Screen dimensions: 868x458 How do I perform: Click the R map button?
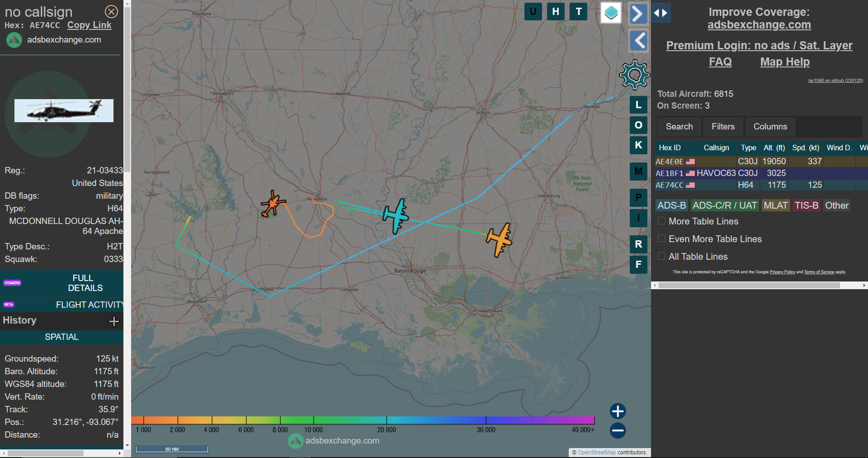click(638, 244)
